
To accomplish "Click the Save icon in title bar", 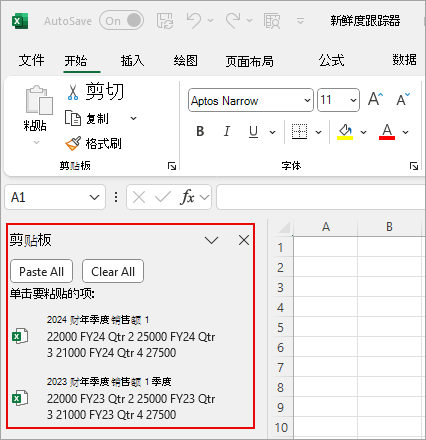I will [x=165, y=21].
